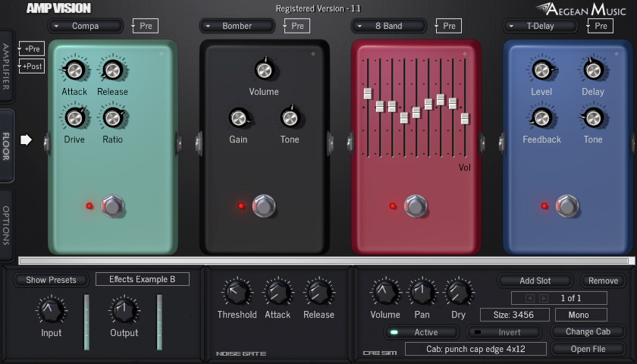Image resolution: width=637 pixels, height=364 pixels.
Task: Click the 8 Band Vol slider
Action: (x=465, y=108)
